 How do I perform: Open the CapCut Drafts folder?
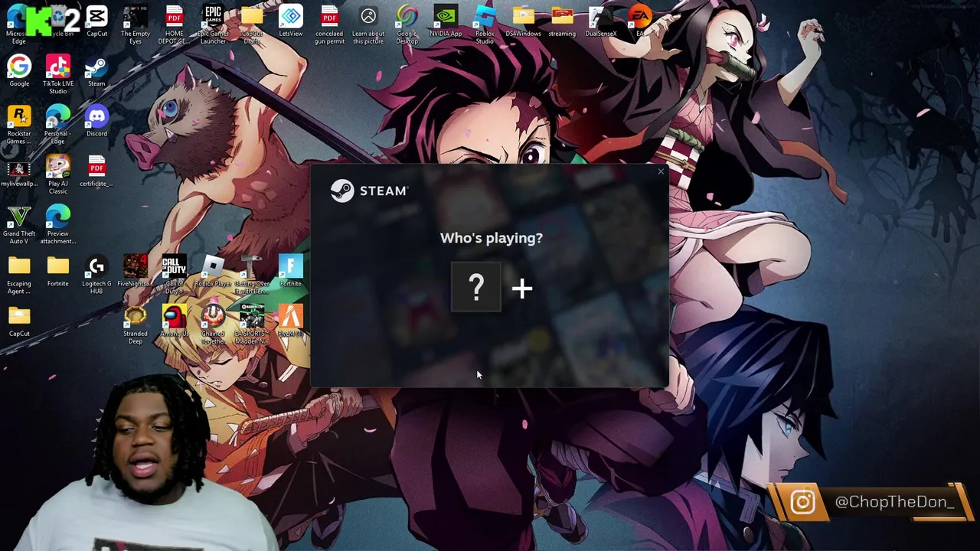252,25
